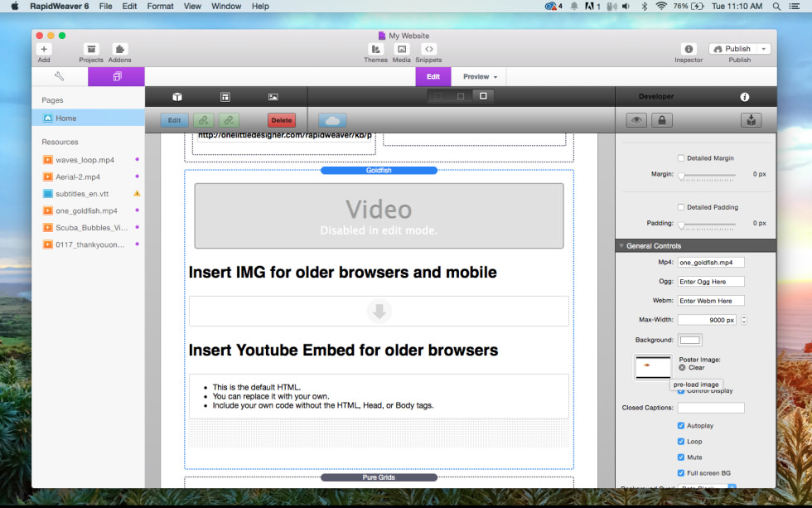The width and height of the screenshot is (812, 508).
Task: Select the Pure Grids stack title bar
Action: (x=379, y=477)
